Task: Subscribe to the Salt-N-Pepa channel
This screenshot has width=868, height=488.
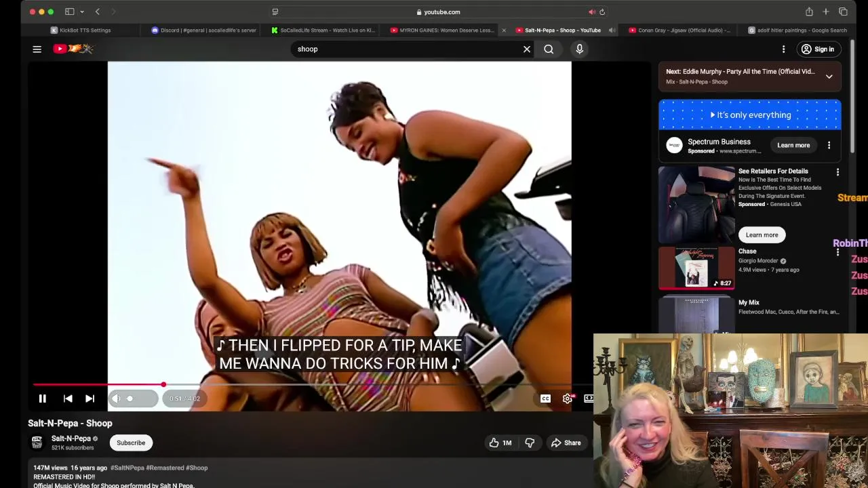Action: 131,443
